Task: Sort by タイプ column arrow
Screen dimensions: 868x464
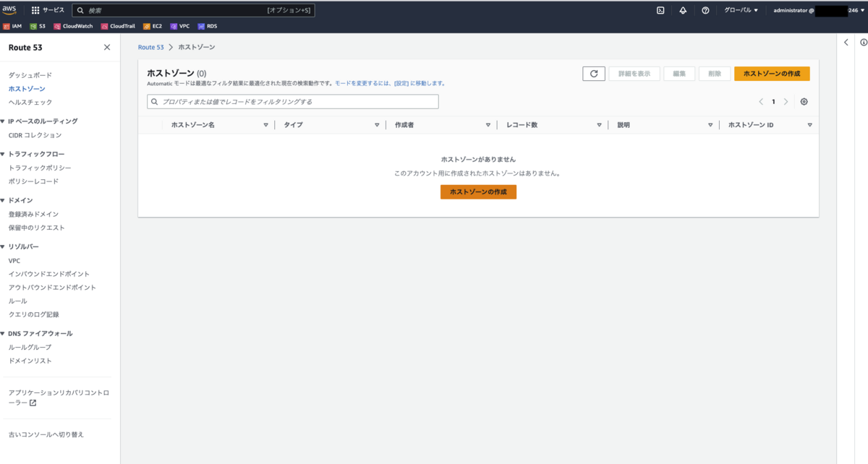Action: [377, 125]
